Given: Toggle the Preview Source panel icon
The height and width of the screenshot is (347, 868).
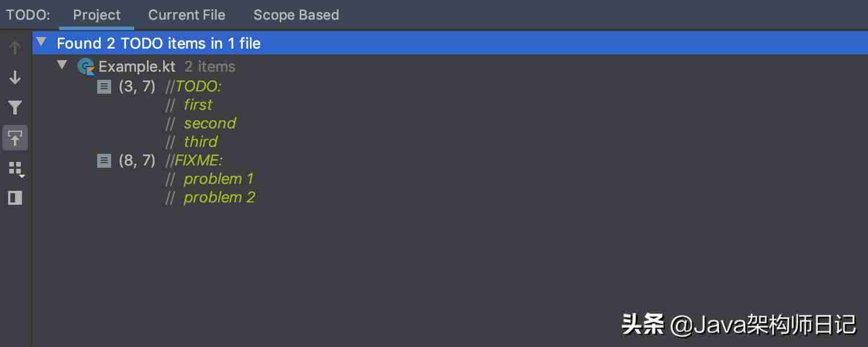Looking at the screenshot, I should coord(15,198).
